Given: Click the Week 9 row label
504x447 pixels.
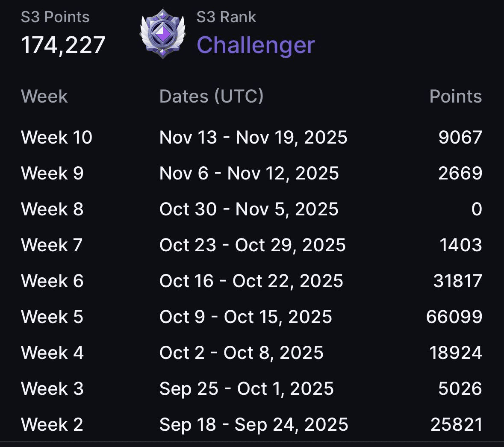Looking at the screenshot, I should coord(52,174).
